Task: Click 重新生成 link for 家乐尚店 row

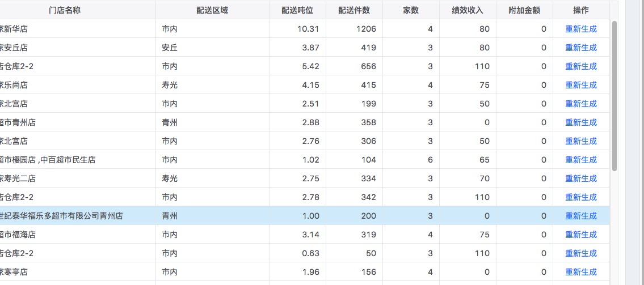Action: pos(581,86)
